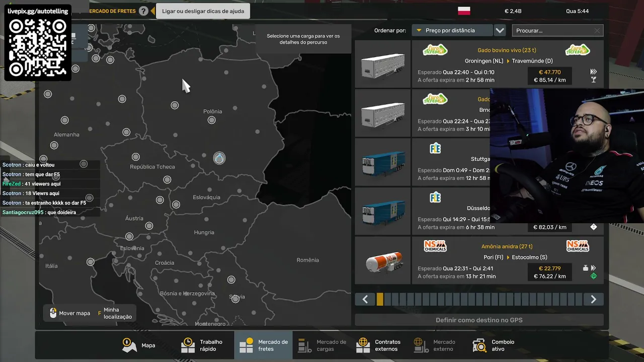Click the 'Qua 5:44' game clock
The image size is (644, 362).
577,11
